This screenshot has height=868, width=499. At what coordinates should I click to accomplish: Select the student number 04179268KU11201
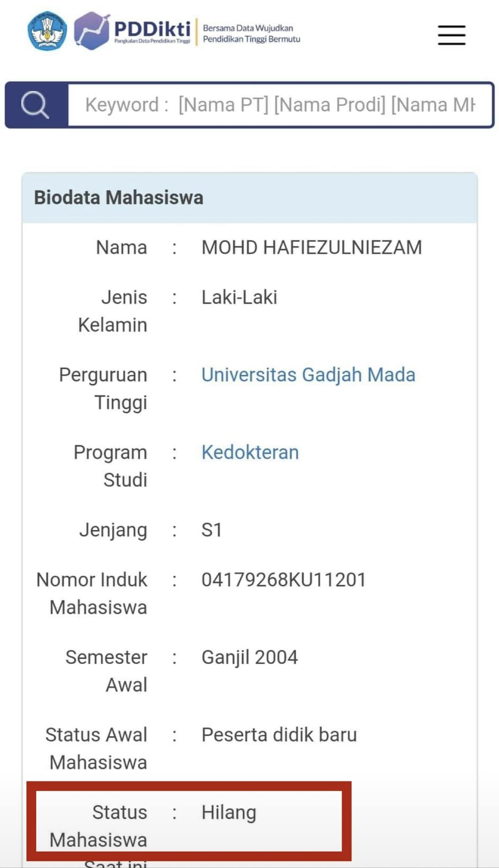point(283,580)
